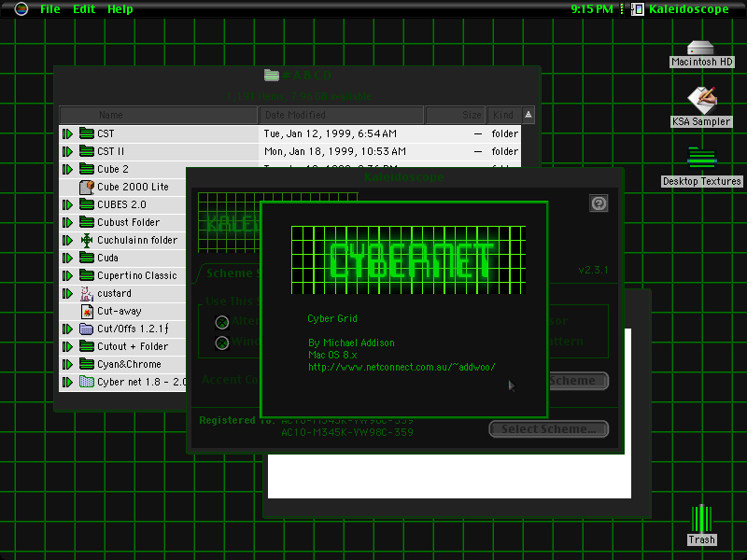Expand the Cube 2 folder triangle
The height and width of the screenshot is (560, 747).
coord(67,169)
